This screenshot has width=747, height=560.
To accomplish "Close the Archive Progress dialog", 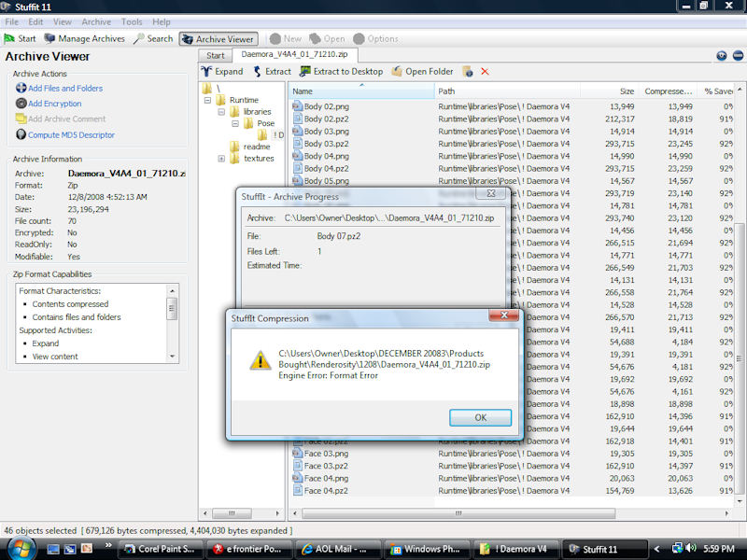I will [491, 193].
